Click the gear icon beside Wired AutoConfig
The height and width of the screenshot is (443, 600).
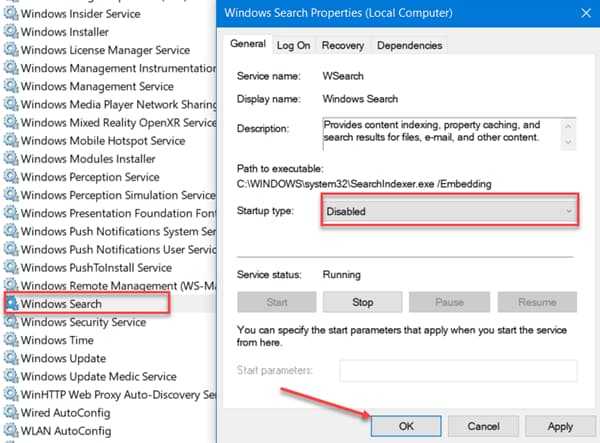tap(11, 412)
